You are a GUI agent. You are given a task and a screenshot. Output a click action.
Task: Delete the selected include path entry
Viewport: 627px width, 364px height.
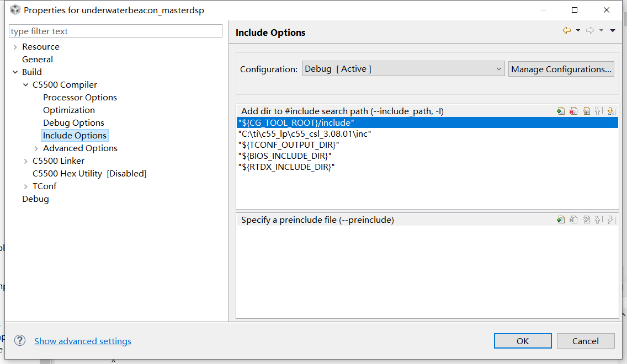573,111
